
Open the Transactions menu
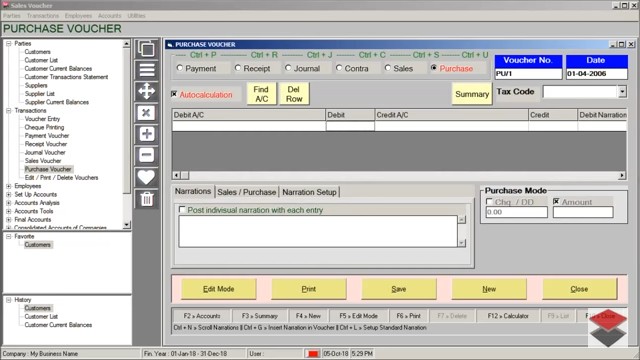point(43,16)
